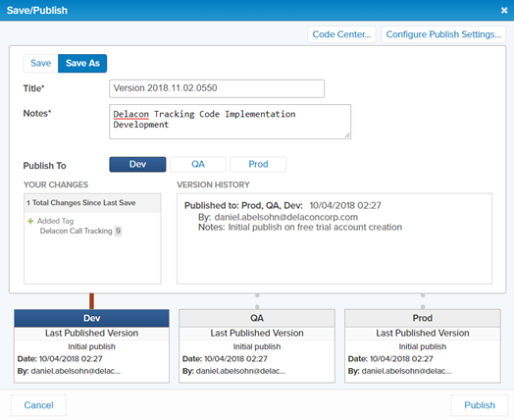Select the Save As tab
This screenshot has height=420, width=514.
pyautogui.click(x=82, y=63)
